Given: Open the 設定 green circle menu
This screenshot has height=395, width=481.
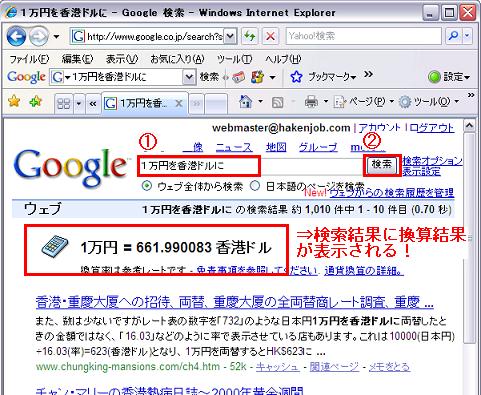Looking at the screenshot, I should point(449,77).
